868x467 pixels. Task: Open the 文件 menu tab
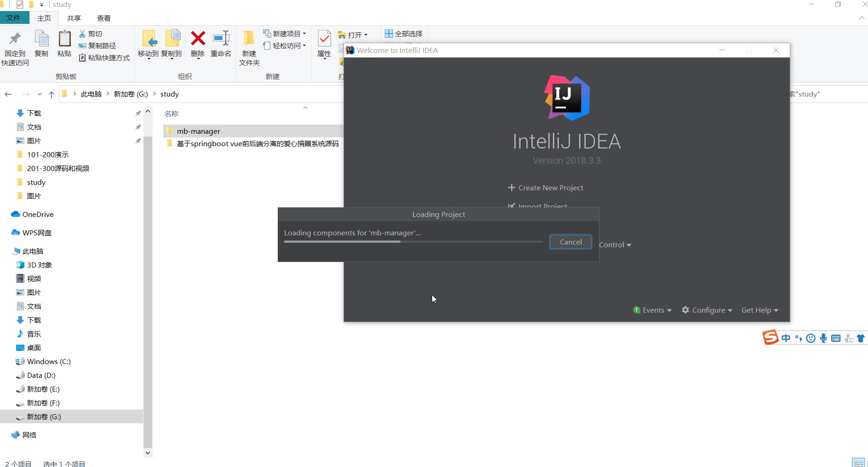coord(13,18)
